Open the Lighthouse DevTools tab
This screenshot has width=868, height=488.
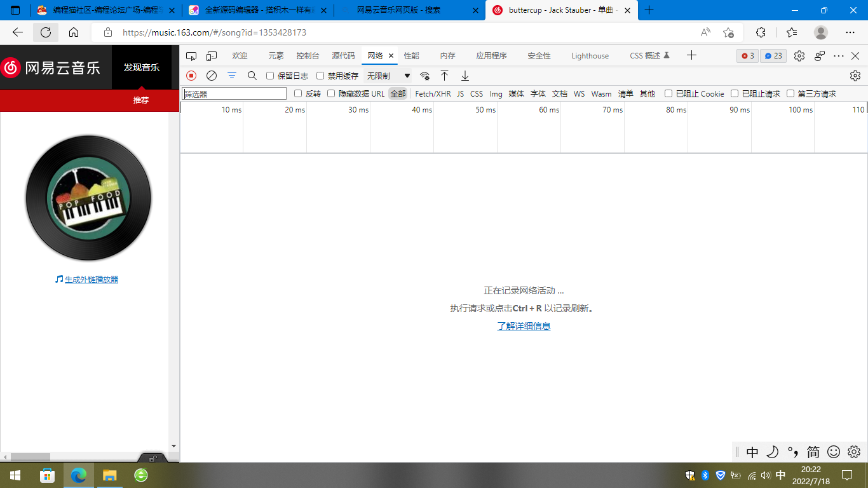point(590,56)
